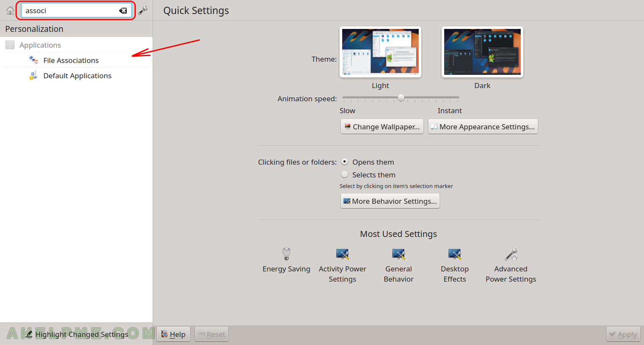Viewport: 644px width, 345px height.
Task: Click the Apply button
Action: [623, 334]
